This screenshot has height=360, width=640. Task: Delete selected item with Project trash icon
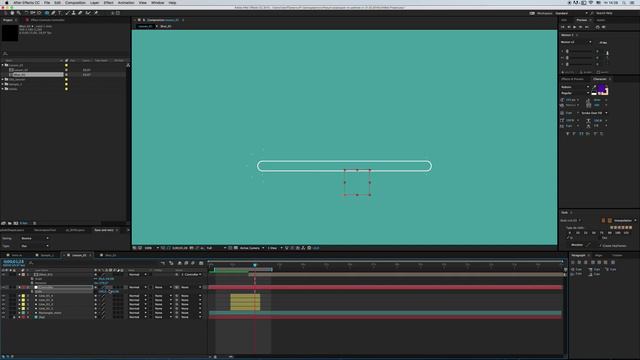click(35, 223)
